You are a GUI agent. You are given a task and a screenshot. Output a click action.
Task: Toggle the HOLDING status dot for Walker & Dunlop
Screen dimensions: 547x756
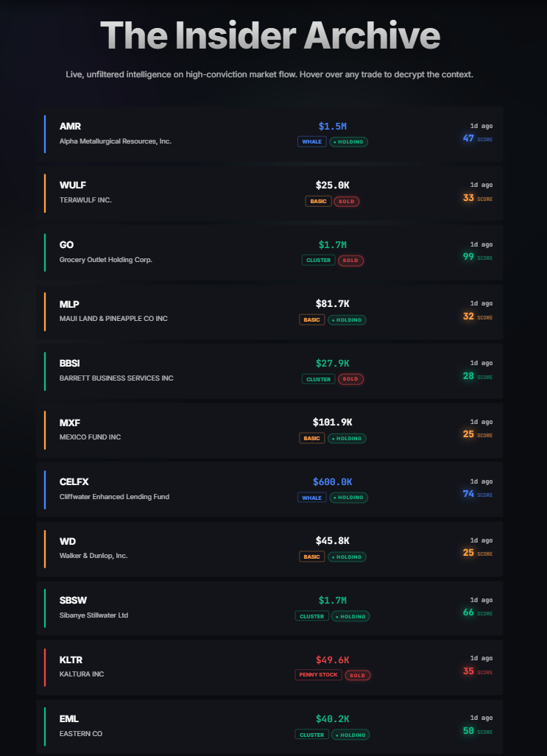(x=347, y=557)
